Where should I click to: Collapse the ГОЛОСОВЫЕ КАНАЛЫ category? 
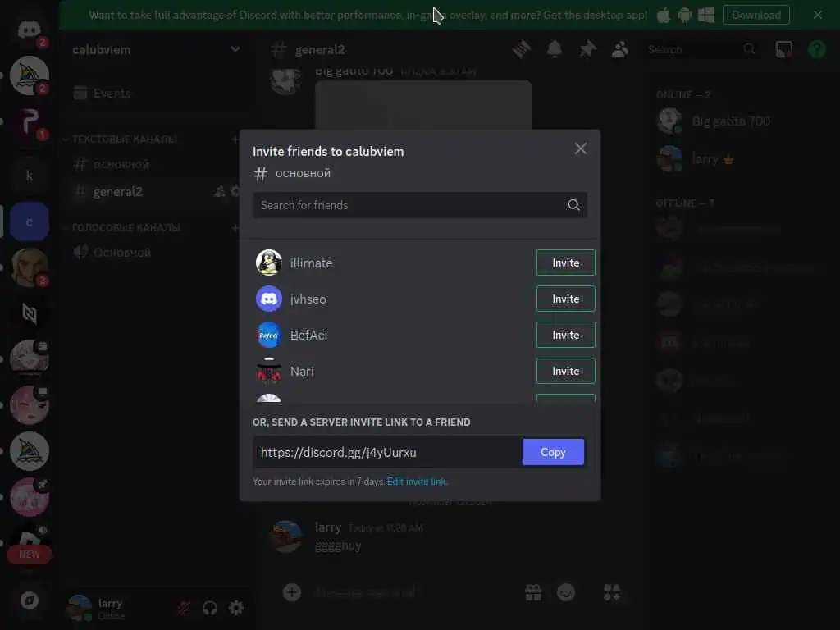[x=126, y=228]
